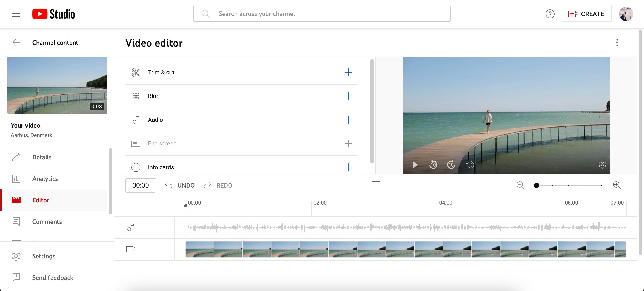The width and height of the screenshot is (644, 291).
Task: Open the Analytics sidebar item
Action: (x=45, y=179)
